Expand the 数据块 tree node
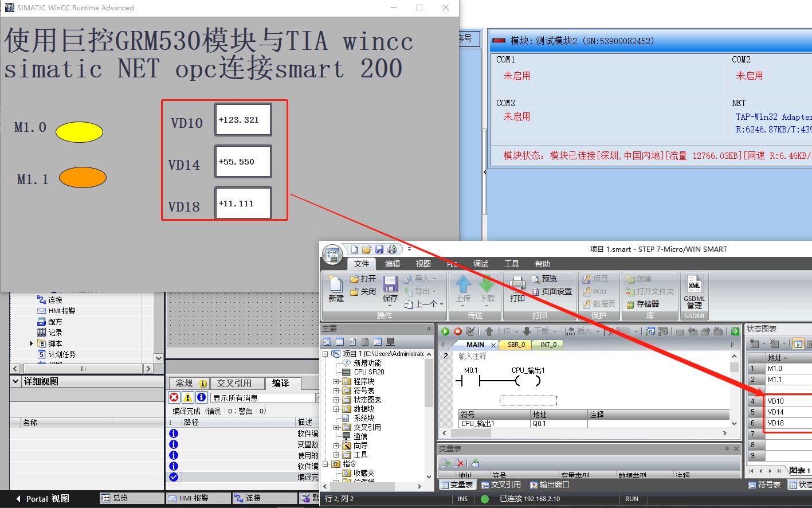The width and height of the screenshot is (812, 508). (x=336, y=409)
